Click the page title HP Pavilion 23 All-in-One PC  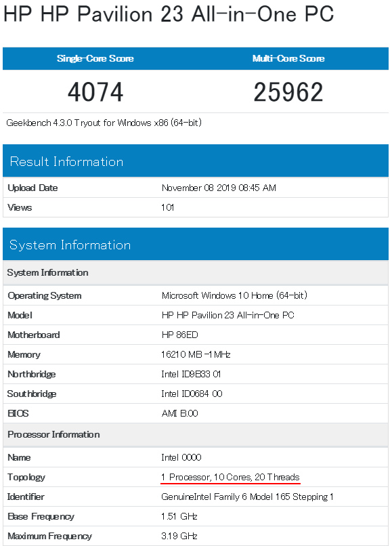click(169, 15)
